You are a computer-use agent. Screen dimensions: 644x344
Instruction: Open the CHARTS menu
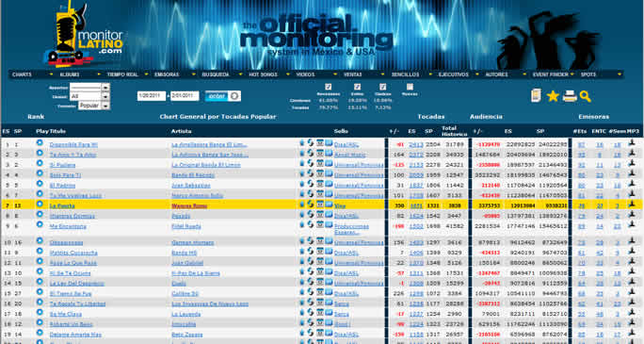[x=22, y=74]
